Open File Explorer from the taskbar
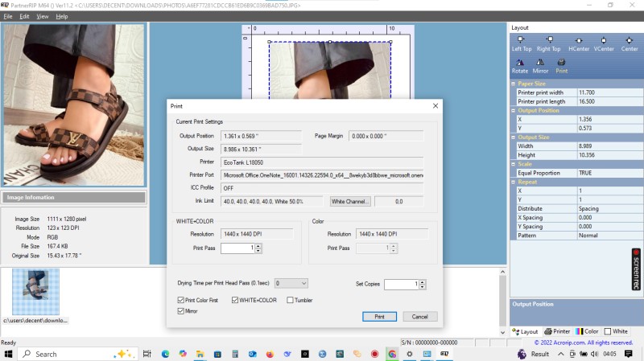This screenshot has height=361, width=644. point(200,354)
